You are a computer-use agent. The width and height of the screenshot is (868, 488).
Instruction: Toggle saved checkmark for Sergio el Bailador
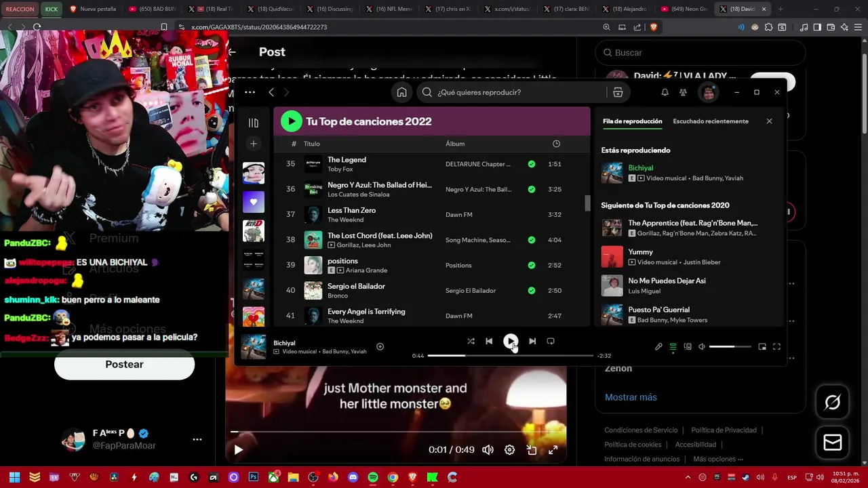pyautogui.click(x=532, y=290)
